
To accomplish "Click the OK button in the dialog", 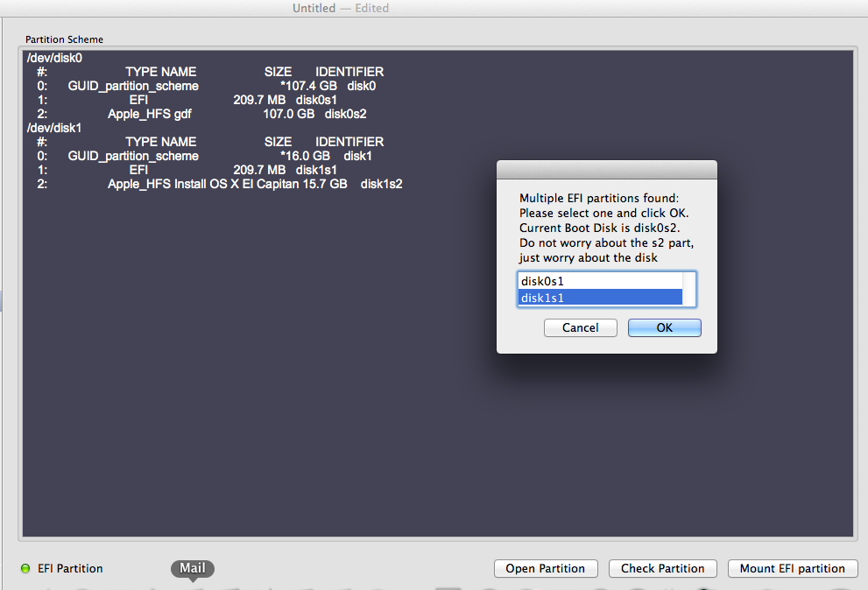I will point(664,327).
